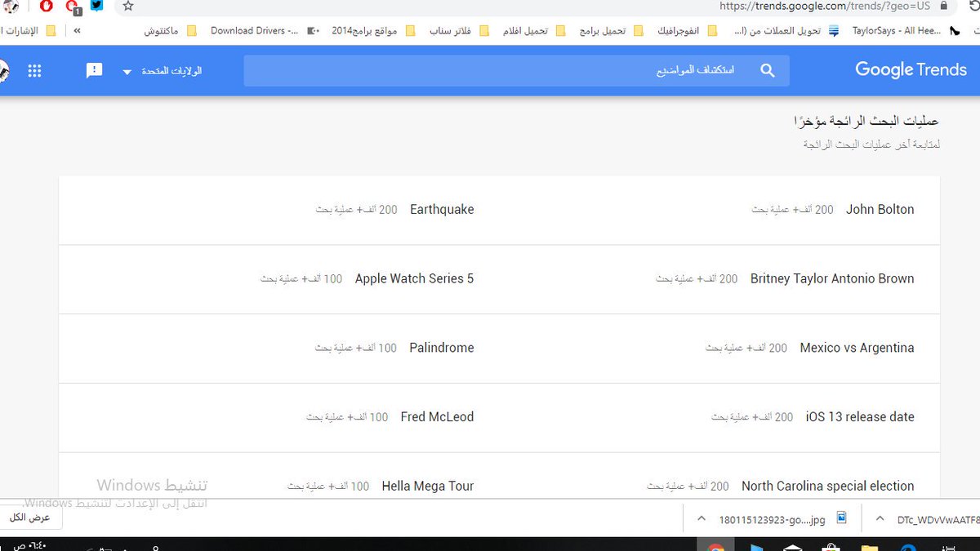Open the Apple Watch Series 5 trend
Viewport: 980px width, 551px height.
point(414,279)
